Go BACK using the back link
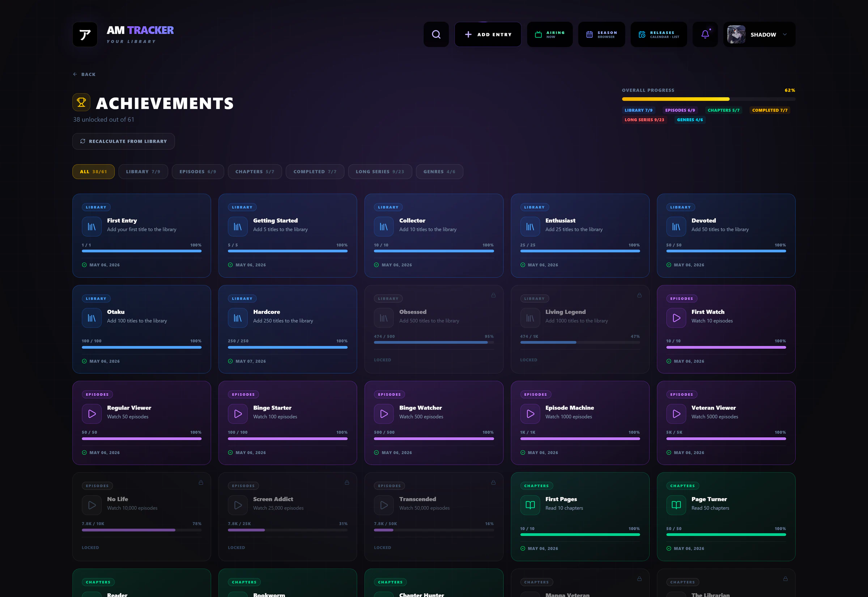 [85, 75]
